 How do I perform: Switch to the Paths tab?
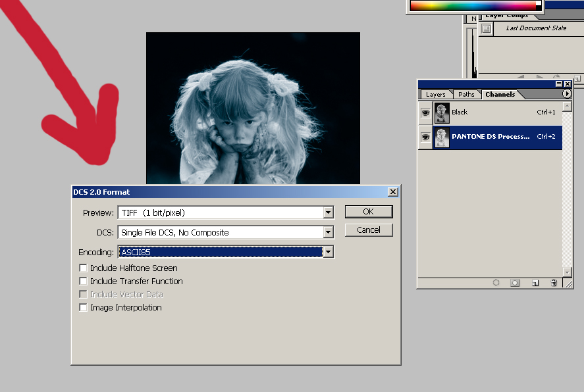pyautogui.click(x=466, y=95)
